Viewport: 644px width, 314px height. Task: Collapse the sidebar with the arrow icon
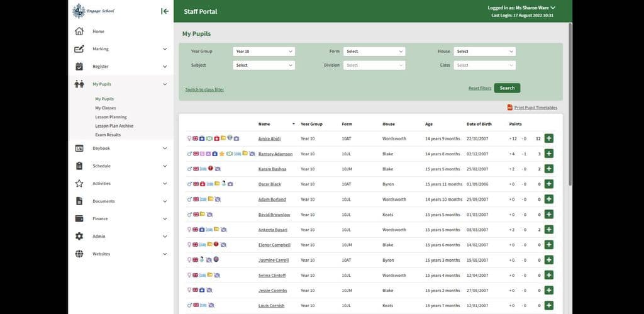(x=165, y=11)
